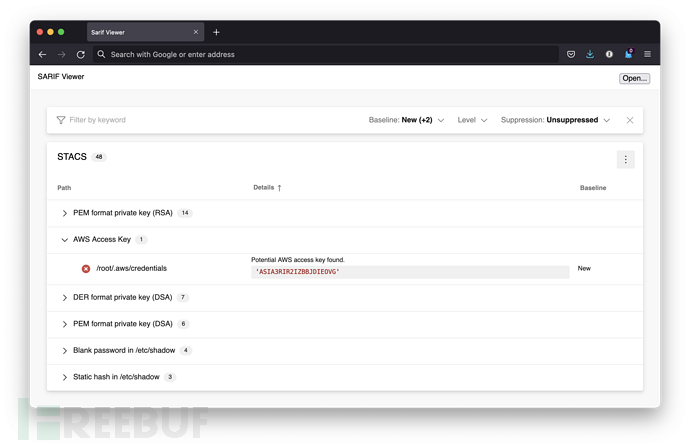The image size is (690, 447).
Task: Select the Sarif Viewer browser tab
Action: click(140, 32)
